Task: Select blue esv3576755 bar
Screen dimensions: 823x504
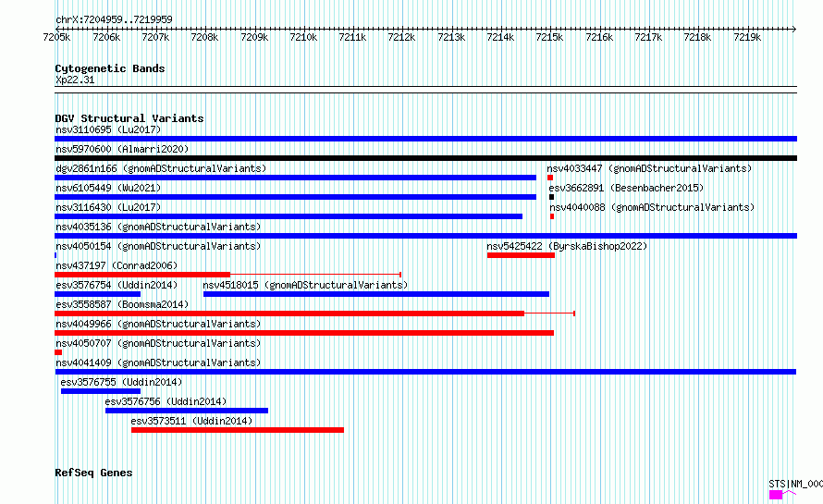Action: click(101, 391)
